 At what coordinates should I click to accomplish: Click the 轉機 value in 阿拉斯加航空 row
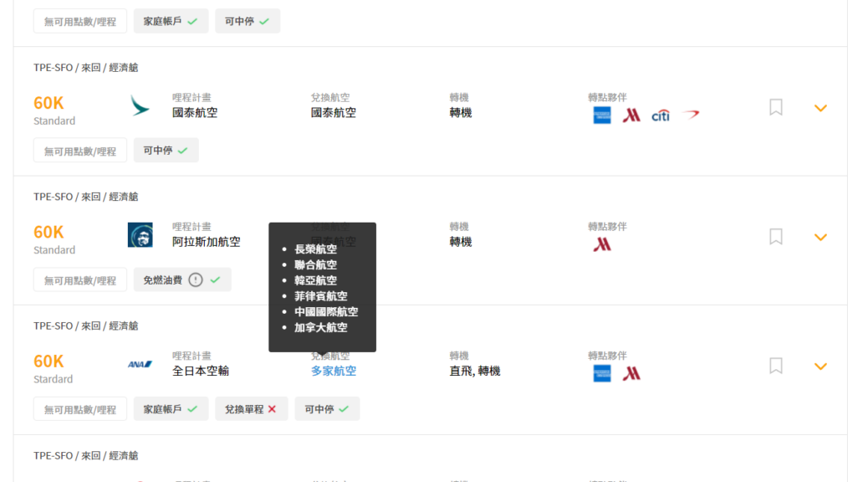click(461, 242)
